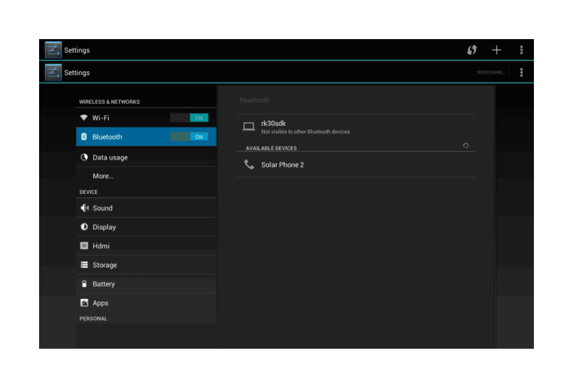Viewport: 573px width, 392px height.
Task: Open Apps settings
Action: (x=146, y=303)
